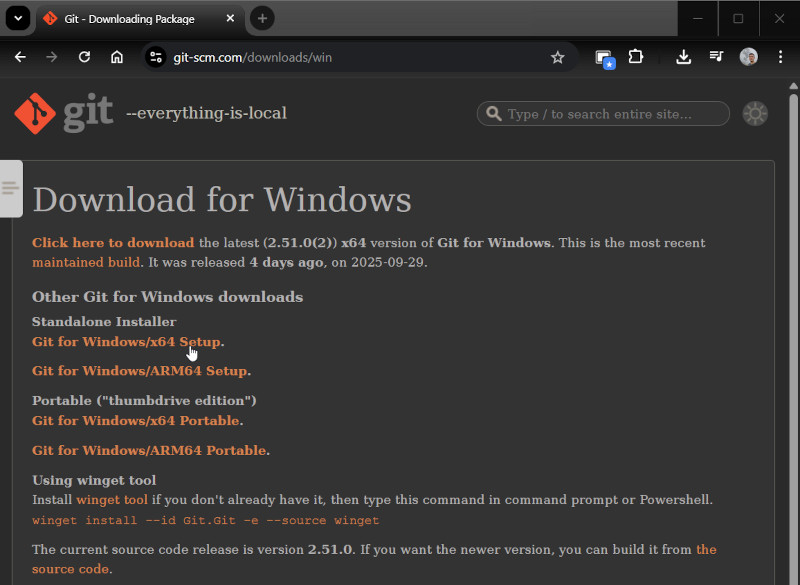Open the browser Extensions puzzle icon
The width and height of the screenshot is (800, 585).
pos(636,57)
